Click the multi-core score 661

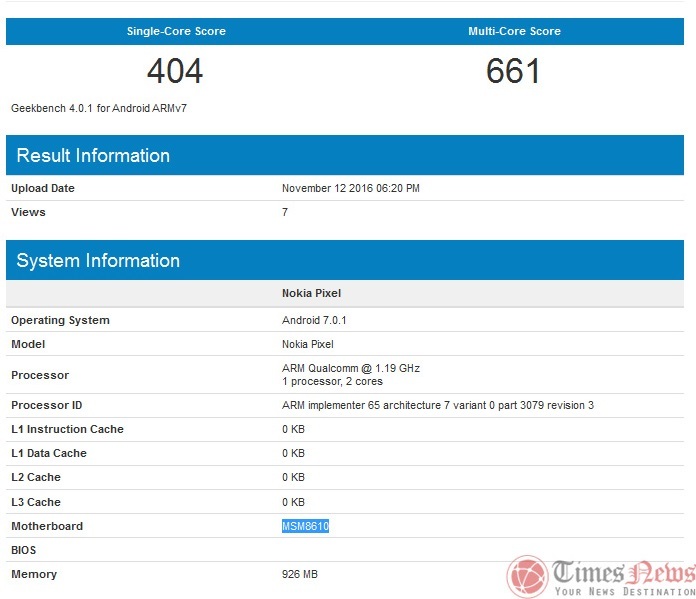pos(514,71)
